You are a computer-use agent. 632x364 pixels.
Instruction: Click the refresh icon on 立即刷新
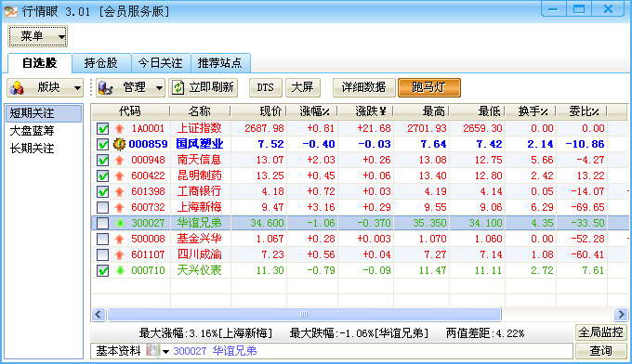pyautogui.click(x=178, y=87)
